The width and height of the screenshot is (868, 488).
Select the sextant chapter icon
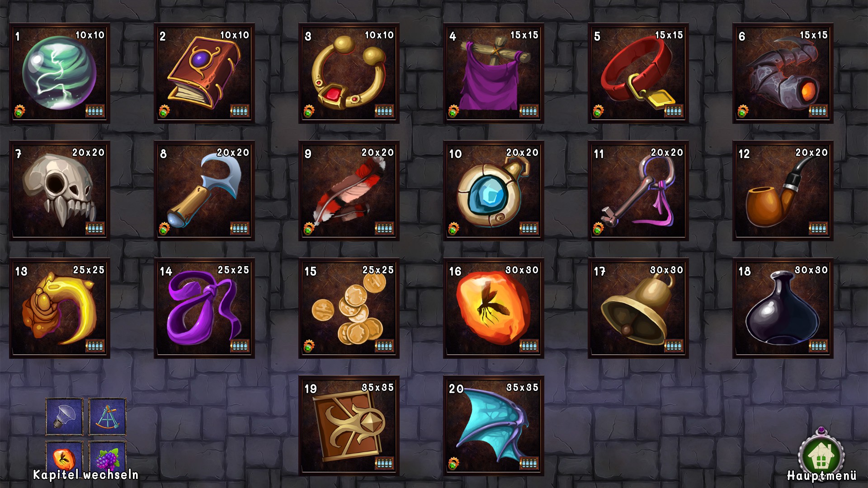(107, 417)
